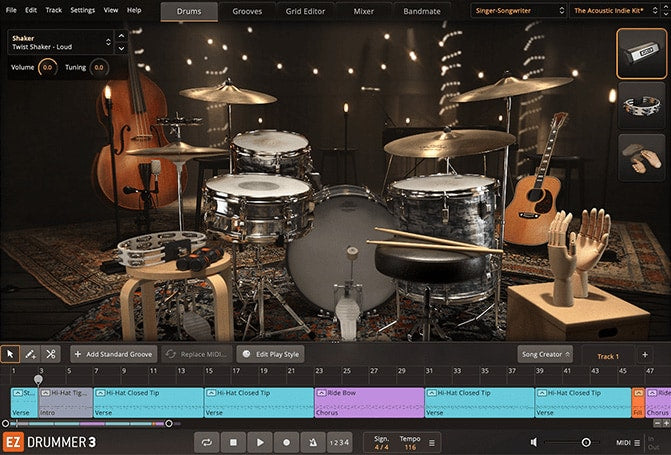
Task: Select the arrow pointer tool
Action: [11, 354]
